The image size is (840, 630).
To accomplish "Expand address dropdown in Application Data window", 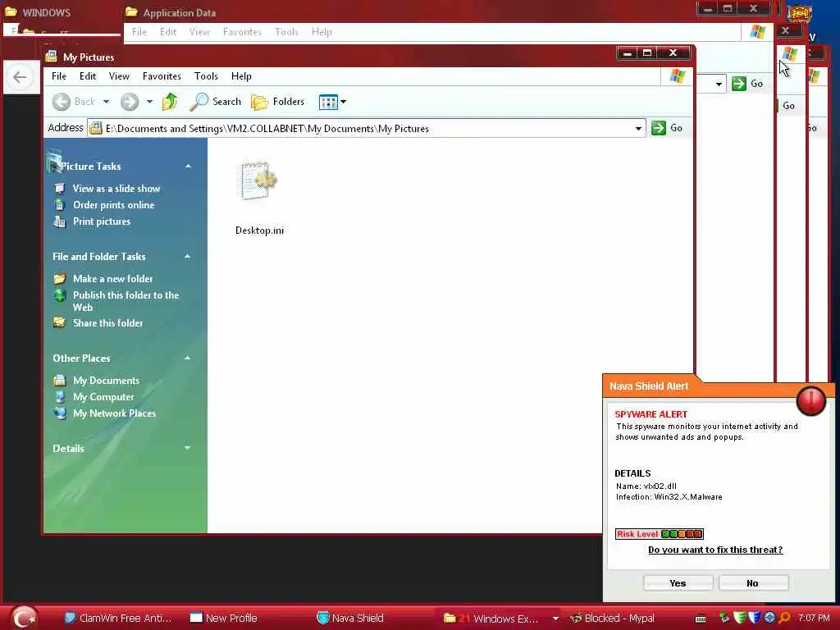I will pyautogui.click(x=719, y=84).
